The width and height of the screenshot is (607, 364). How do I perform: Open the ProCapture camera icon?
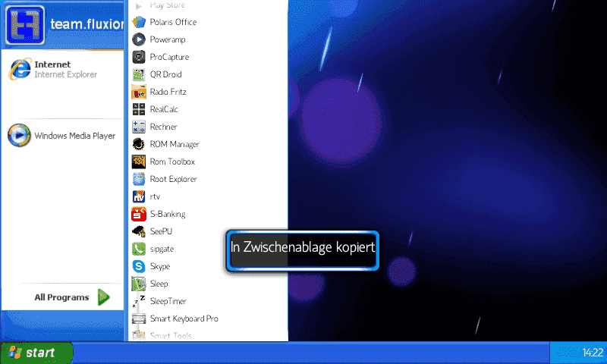coord(139,57)
